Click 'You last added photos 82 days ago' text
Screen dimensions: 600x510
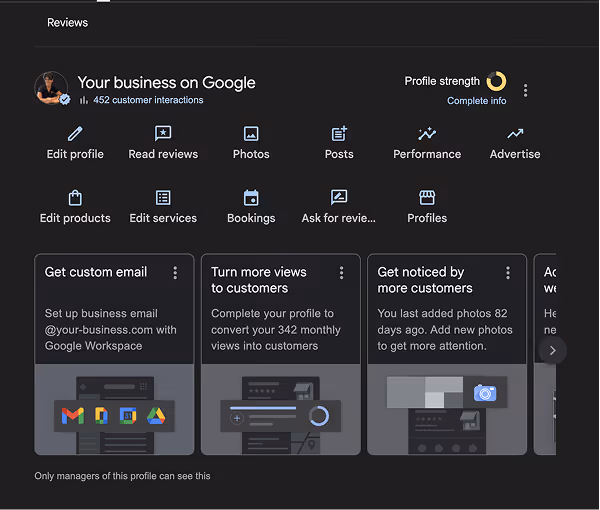(445, 329)
